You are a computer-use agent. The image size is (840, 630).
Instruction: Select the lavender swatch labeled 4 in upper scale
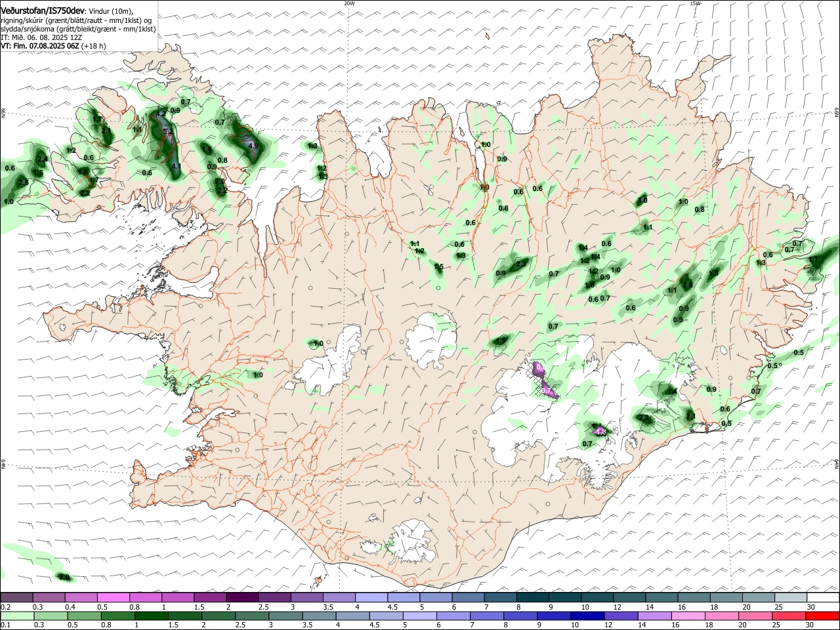coord(371,598)
